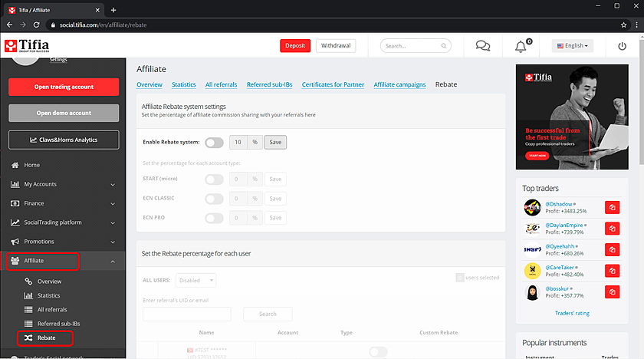Click referral UID or email input

(187, 314)
